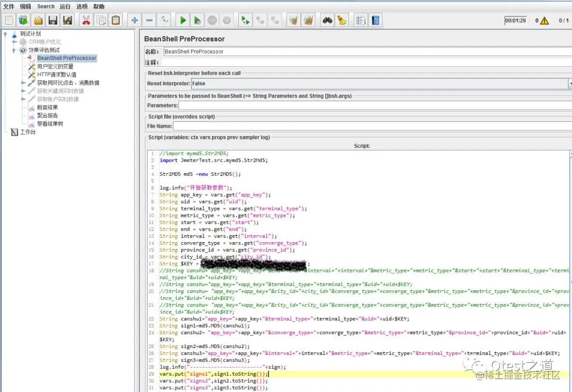
Task: Click the Open file folder icon
Action: pos(38,21)
